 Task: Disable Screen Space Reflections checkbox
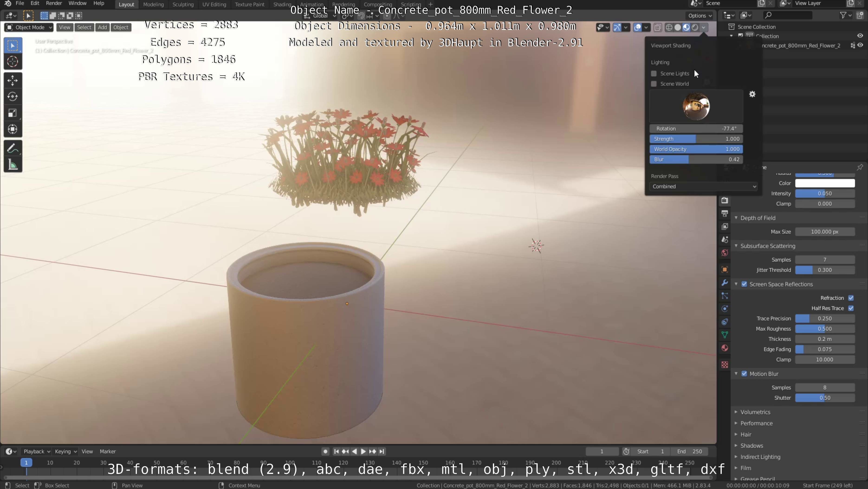pos(744,284)
